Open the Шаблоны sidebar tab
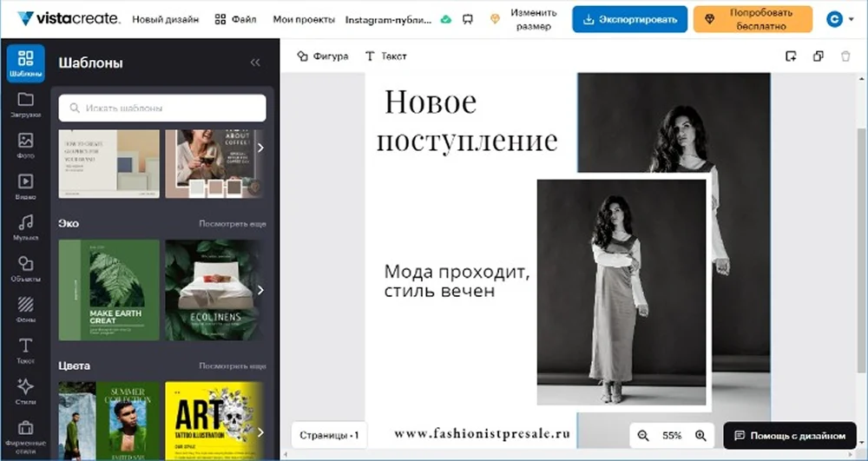Image resolution: width=868 pixels, height=461 pixels. [25, 63]
